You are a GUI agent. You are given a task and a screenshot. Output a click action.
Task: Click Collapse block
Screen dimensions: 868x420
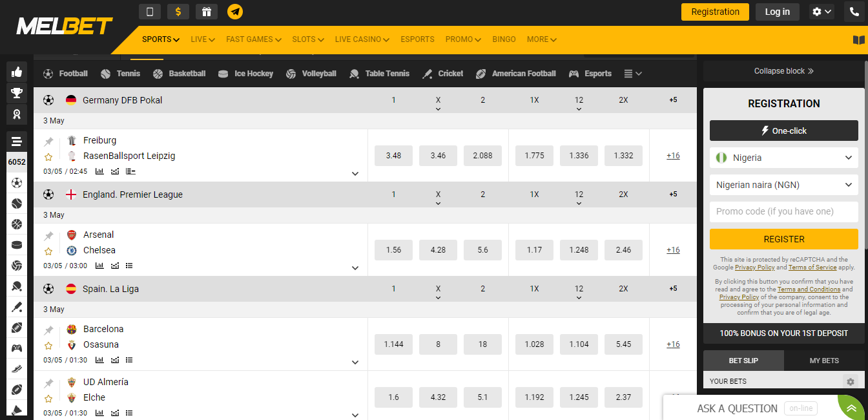pos(784,71)
